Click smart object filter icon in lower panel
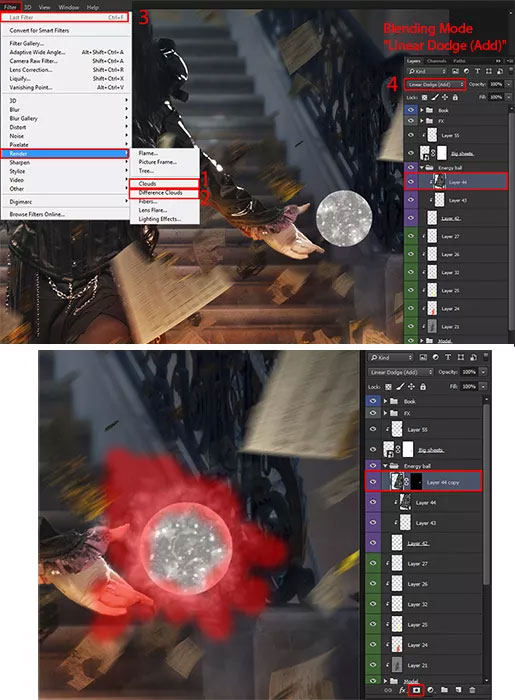This screenshot has width=515, height=700. click(473, 357)
